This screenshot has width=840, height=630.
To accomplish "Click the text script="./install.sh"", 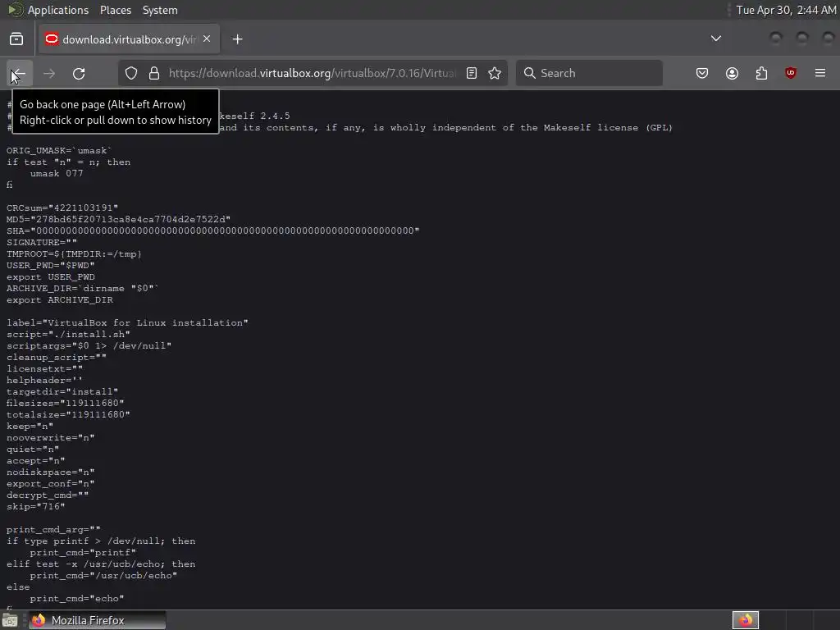I will [x=68, y=335].
